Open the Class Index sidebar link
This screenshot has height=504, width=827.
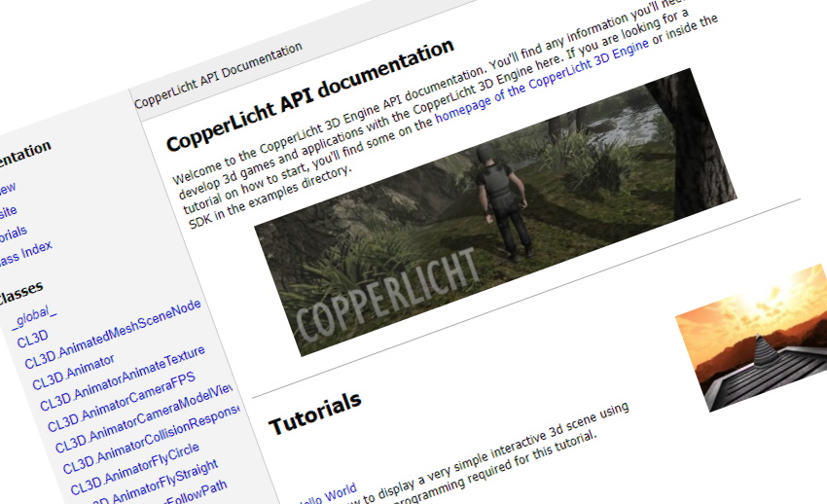click(x=25, y=254)
